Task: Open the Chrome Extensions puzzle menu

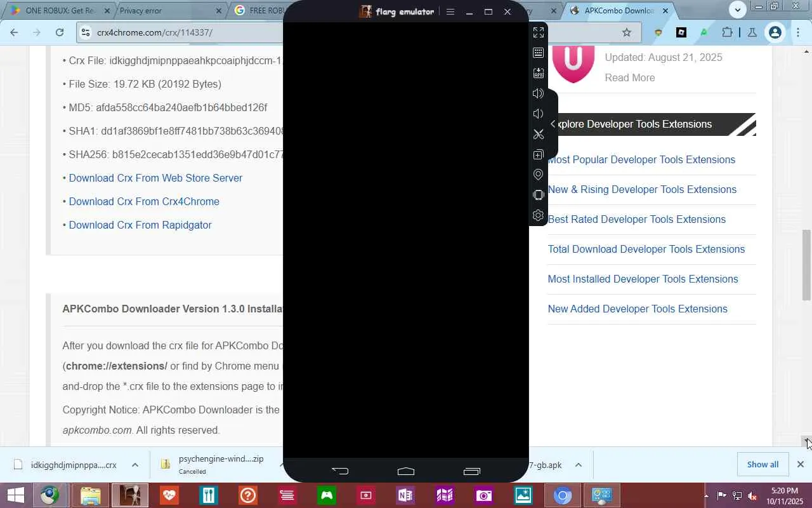Action: 727,32
